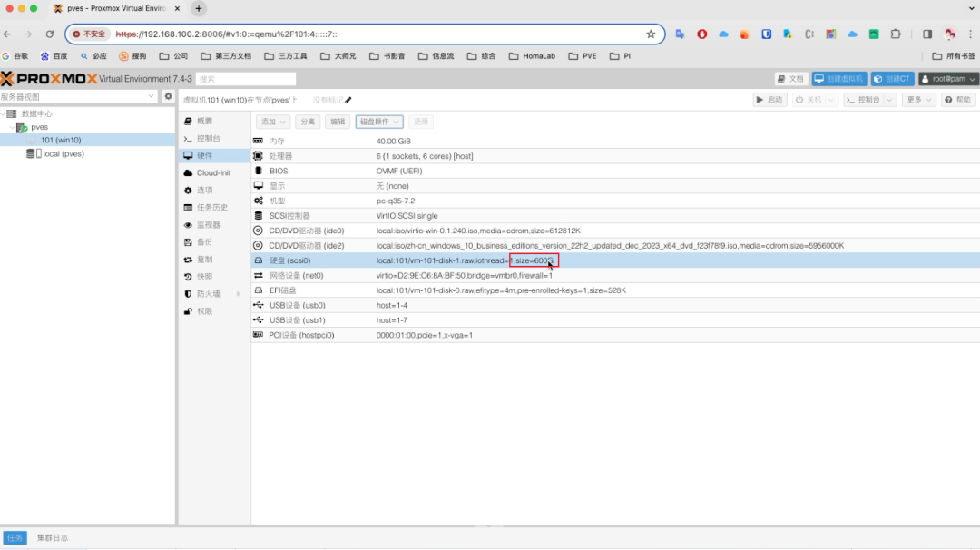
Task: Click the 分离 detach button
Action: (308, 122)
